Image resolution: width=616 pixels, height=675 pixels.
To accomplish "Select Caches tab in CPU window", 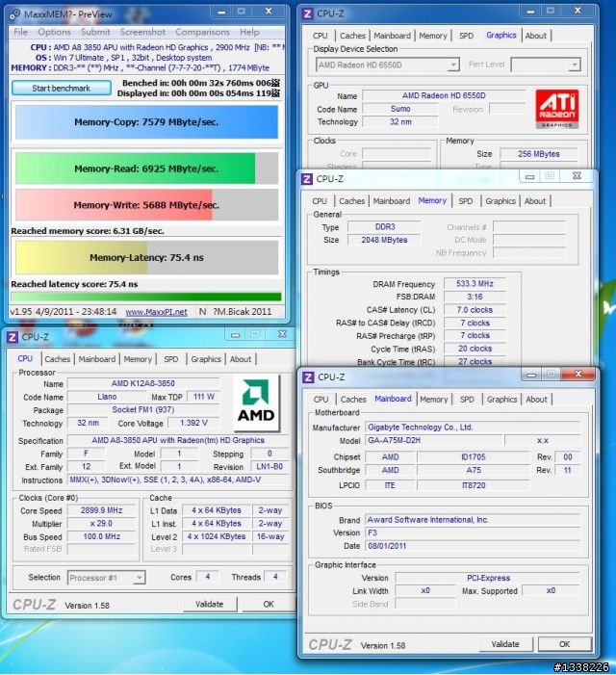I will [x=57, y=359].
